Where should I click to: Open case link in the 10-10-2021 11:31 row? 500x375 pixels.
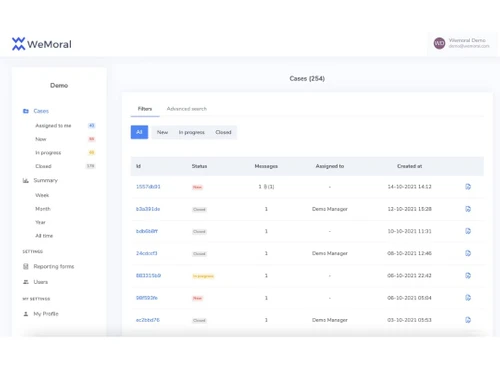pyautogui.click(x=147, y=231)
